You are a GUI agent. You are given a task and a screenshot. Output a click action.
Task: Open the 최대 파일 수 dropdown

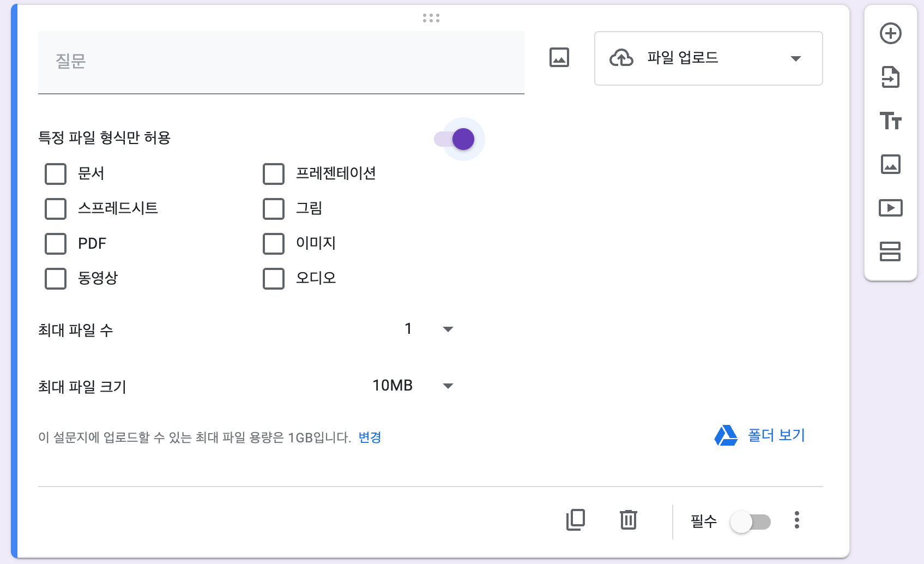[448, 329]
